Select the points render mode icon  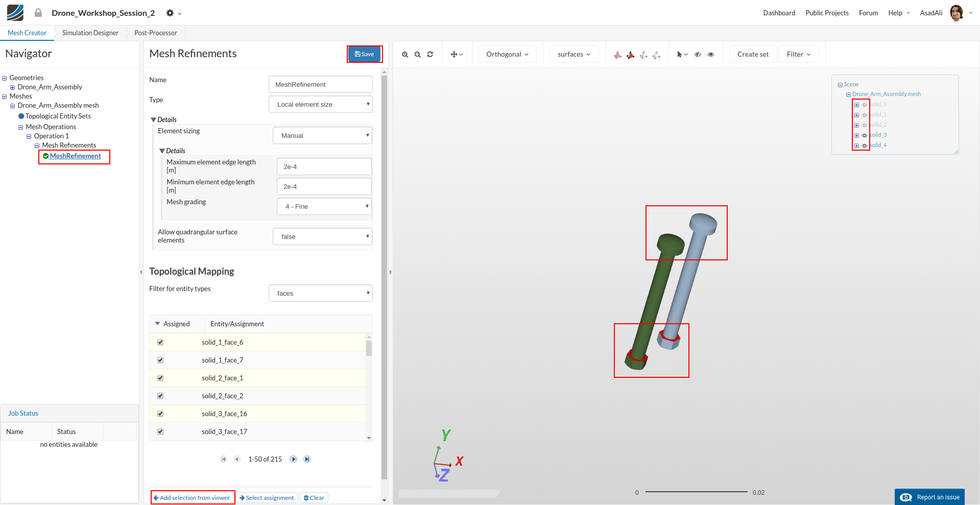tap(657, 55)
